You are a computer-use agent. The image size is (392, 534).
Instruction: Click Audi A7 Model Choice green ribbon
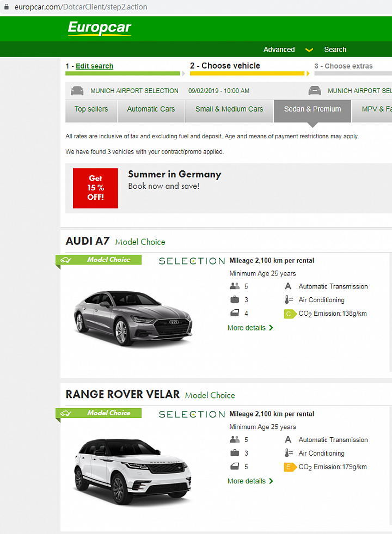(x=99, y=260)
